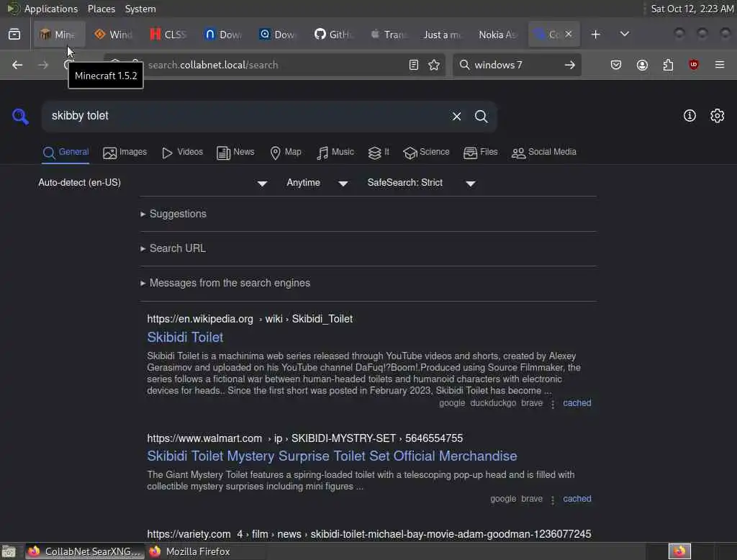737x560 pixels.
Task: Focus the address bar URL field
Action: point(274,65)
